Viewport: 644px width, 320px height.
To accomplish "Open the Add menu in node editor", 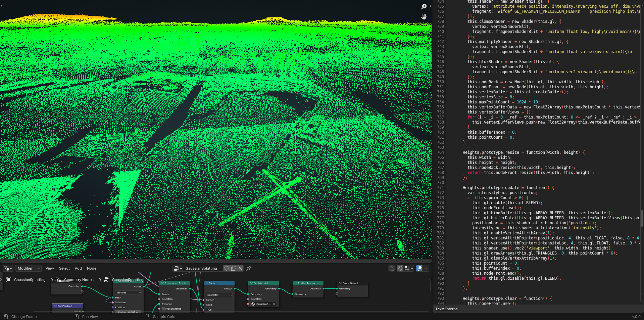I will pos(78,268).
